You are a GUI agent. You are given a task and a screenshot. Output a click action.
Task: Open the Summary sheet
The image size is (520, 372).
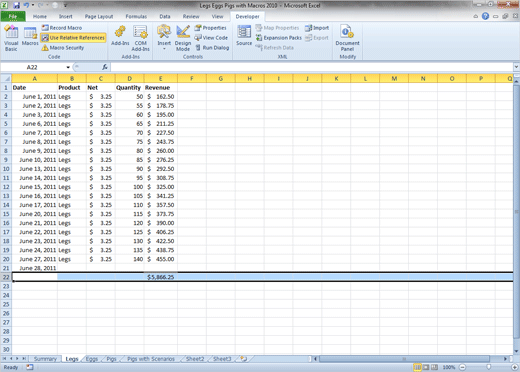(45, 359)
